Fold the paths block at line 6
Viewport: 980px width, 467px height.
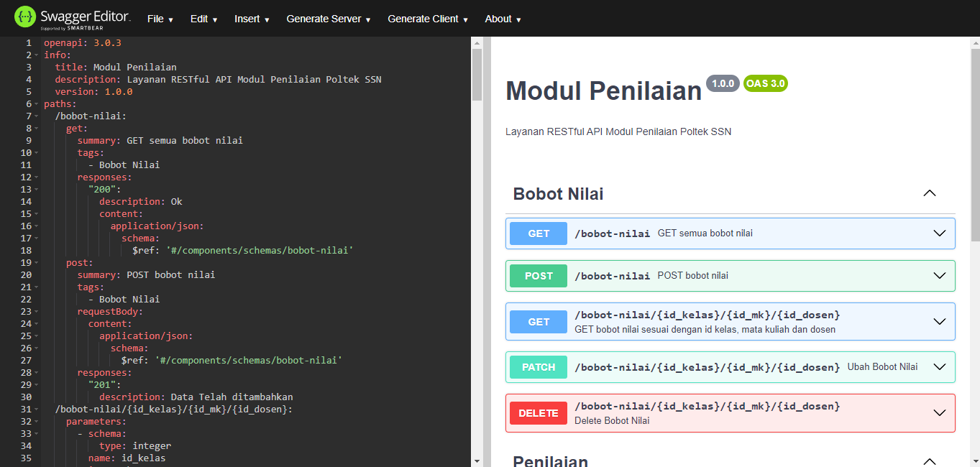click(x=37, y=104)
